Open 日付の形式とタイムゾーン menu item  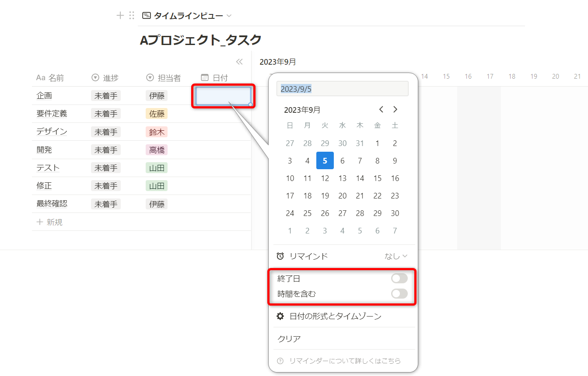pyautogui.click(x=335, y=316)
